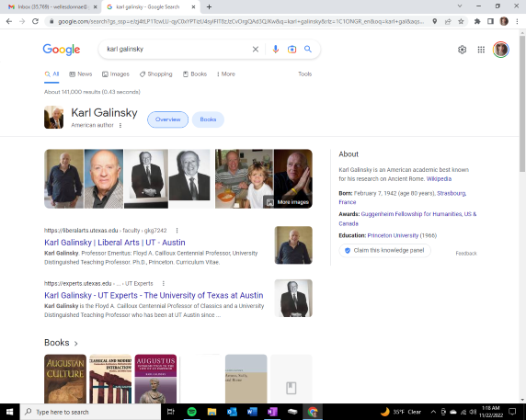Bookmark this page with the star icon
The height and width of the screenshot is (420, 526).
(x=461, y=21)
